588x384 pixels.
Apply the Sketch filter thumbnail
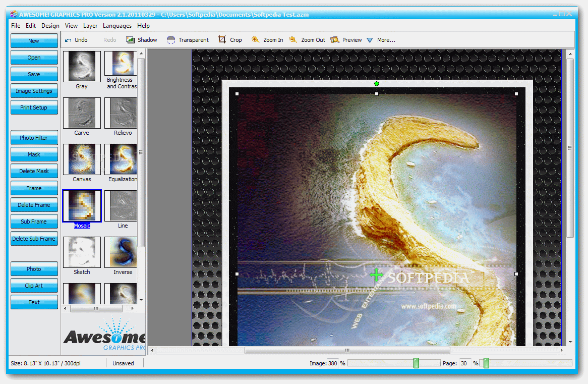(82, 252)
